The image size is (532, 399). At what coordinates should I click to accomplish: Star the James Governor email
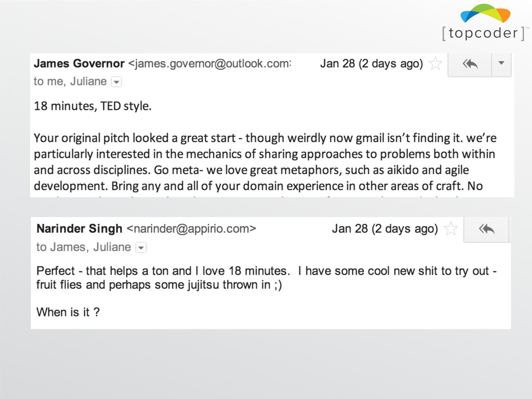pyautogui.click(x=435, y=64)
